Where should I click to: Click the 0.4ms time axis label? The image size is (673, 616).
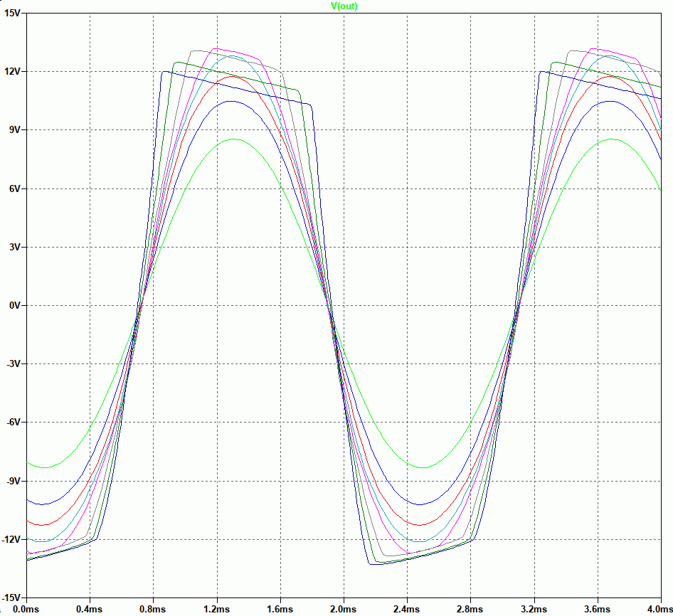pos(89,610)
